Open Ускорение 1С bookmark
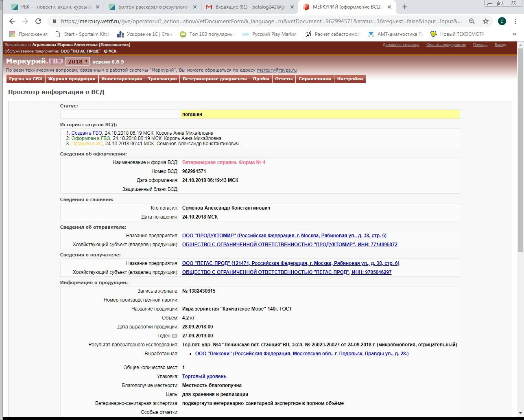The height and width of the screenshot is (420, 524). click(144, 34)
